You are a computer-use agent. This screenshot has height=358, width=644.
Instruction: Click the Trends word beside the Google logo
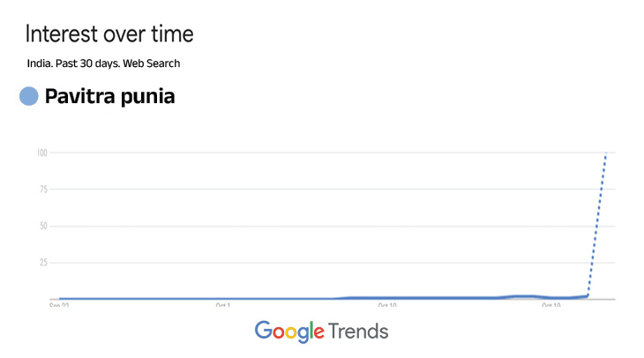(357, 332)
